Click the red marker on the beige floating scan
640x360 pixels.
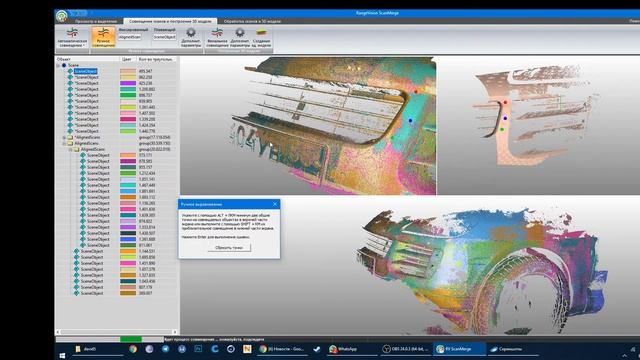tap(505, 102)
